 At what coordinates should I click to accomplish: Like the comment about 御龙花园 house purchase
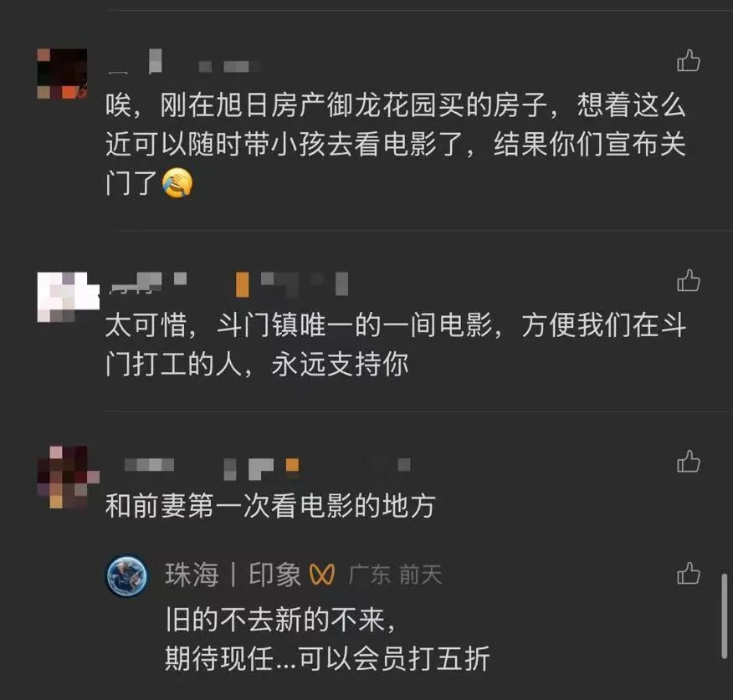pos(689,60)
